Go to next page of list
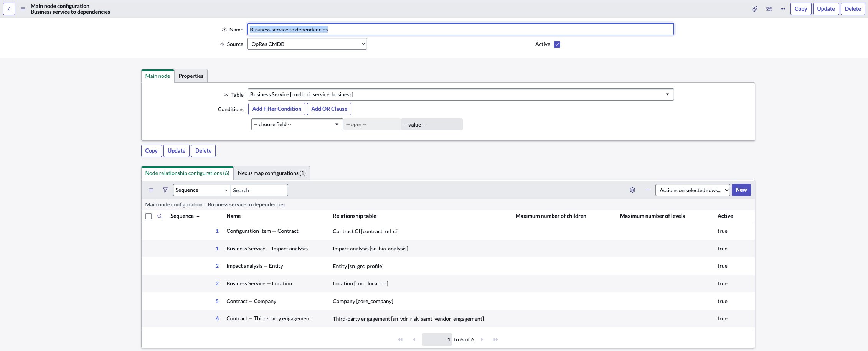Viewport: 868px width, 351px height. tap(482, 339)
